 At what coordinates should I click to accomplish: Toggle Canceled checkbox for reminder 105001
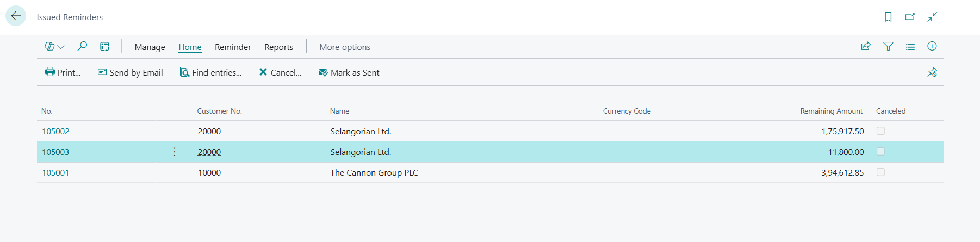880,172
